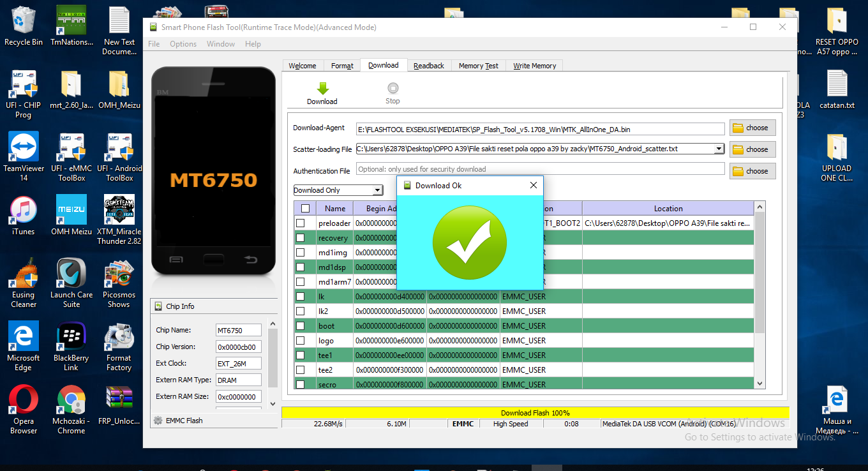Viewport: 868px width, 471px height.
Task: Open Recycle Bin desktop icon
Action: tap(24, 20)
